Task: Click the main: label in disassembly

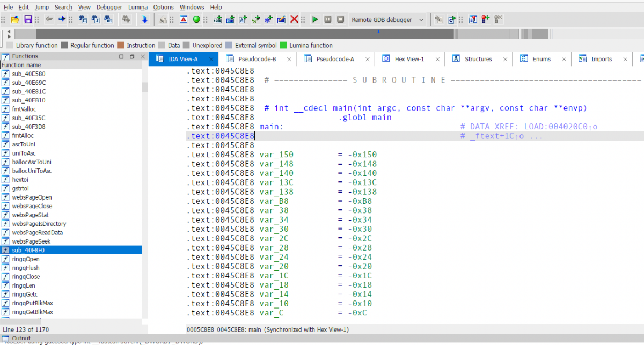Action: [271, 127]
